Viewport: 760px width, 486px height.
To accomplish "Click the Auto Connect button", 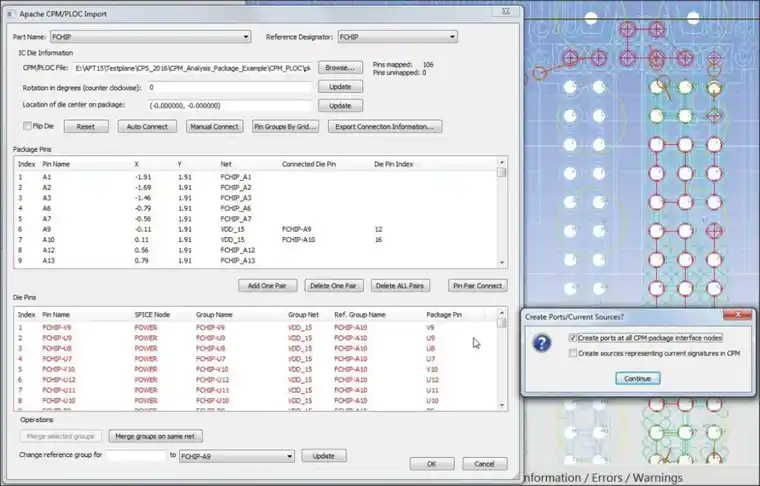I will click(x=147, y=126).
